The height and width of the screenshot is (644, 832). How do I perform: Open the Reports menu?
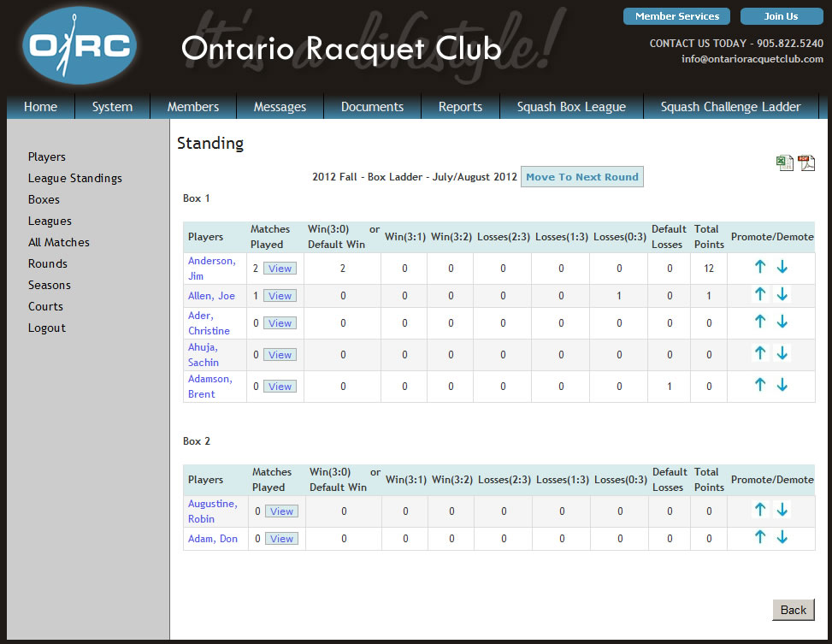[461, 107]
